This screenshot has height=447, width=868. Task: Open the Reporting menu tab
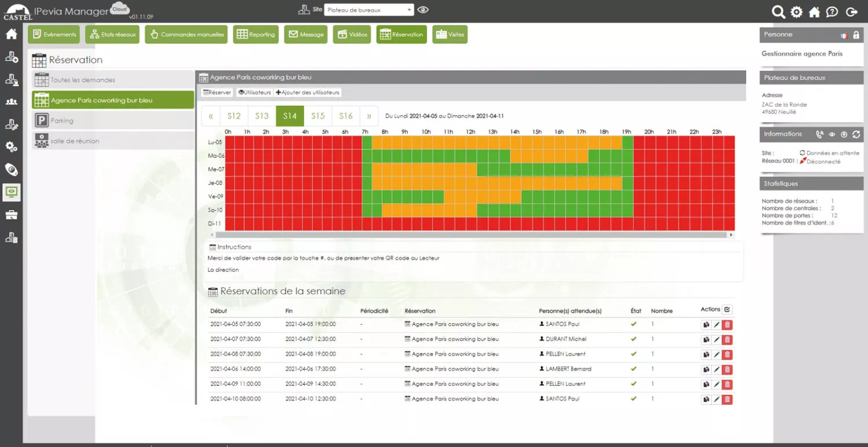256,35
